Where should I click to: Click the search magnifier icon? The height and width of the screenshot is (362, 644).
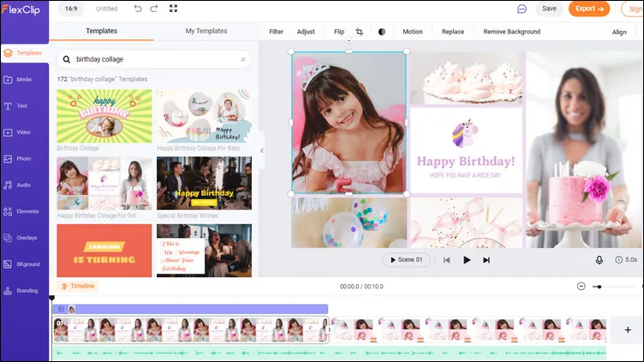point(67,60)
